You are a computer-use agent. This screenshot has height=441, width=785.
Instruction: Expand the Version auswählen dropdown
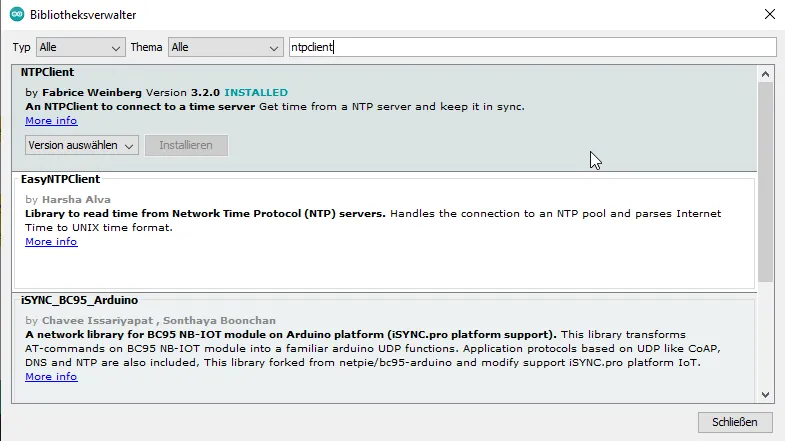(82, 145)
